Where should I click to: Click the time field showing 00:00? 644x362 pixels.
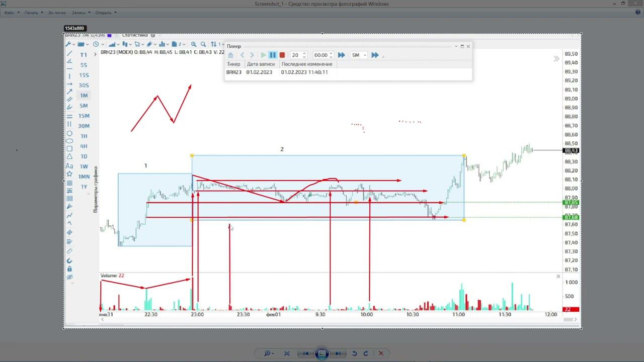pyautogui.click(x=324, y=55)
